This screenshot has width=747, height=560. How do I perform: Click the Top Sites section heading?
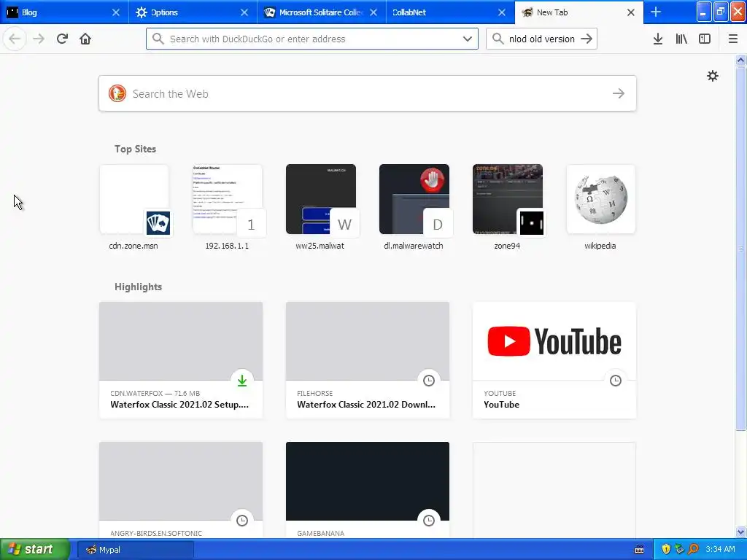click(135, 149)
